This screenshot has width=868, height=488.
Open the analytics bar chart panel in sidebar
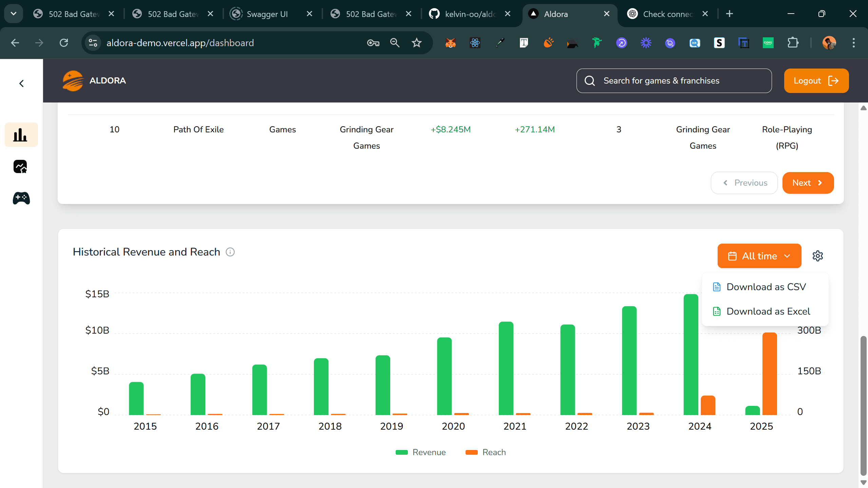tap(21, 134)
